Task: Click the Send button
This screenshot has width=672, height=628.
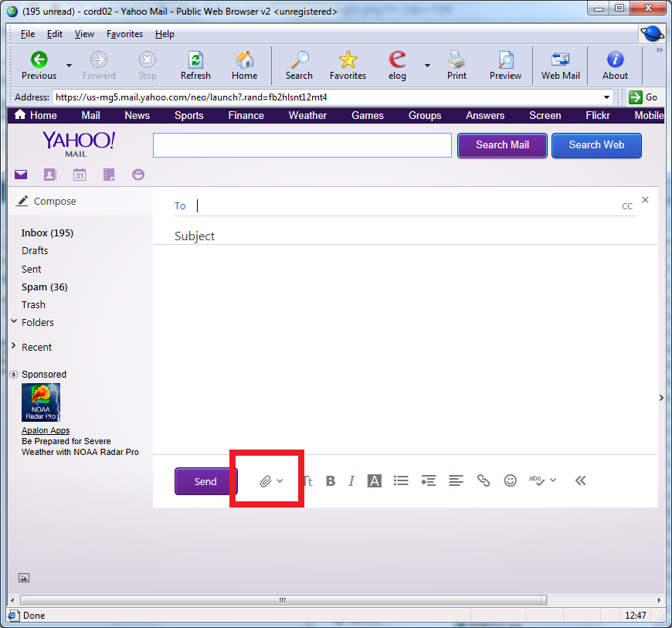Action: coord(205,481)
